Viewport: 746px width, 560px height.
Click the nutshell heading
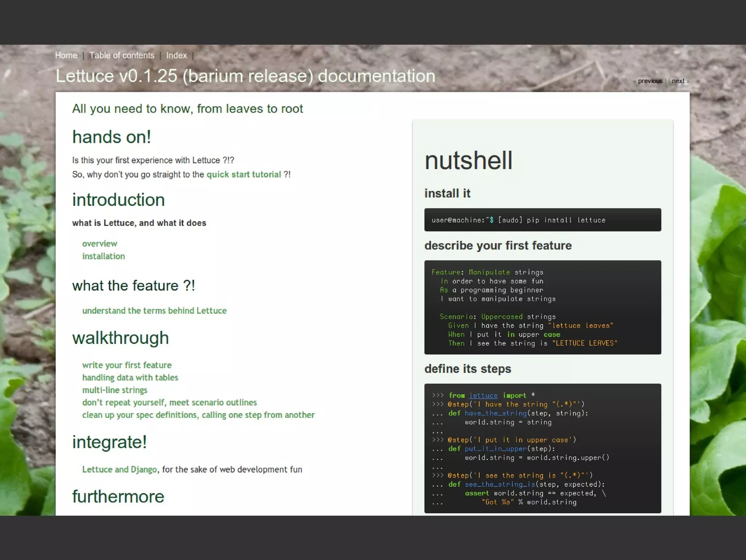pos(468,160)
